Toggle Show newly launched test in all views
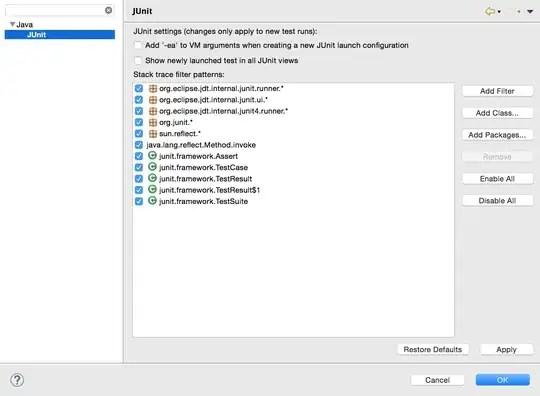 click(138, 61)
